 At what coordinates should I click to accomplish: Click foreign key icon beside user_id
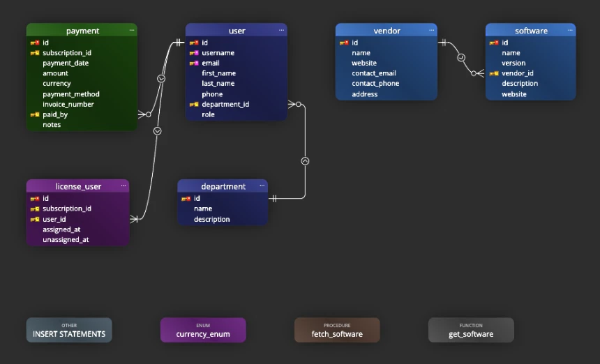click(x=35, y=220)
